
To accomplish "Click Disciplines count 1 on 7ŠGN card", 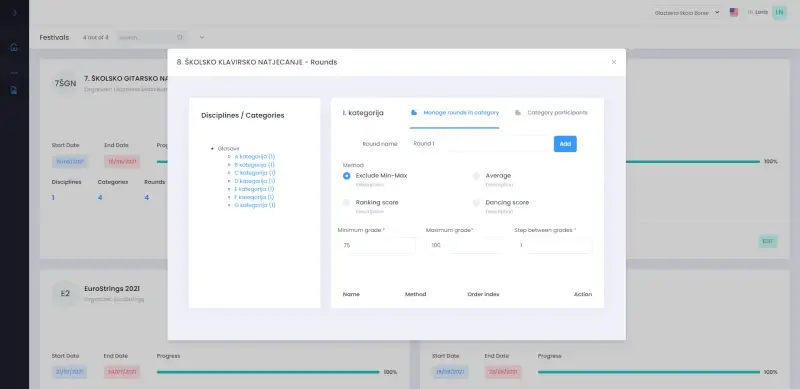I will (53, 198).
